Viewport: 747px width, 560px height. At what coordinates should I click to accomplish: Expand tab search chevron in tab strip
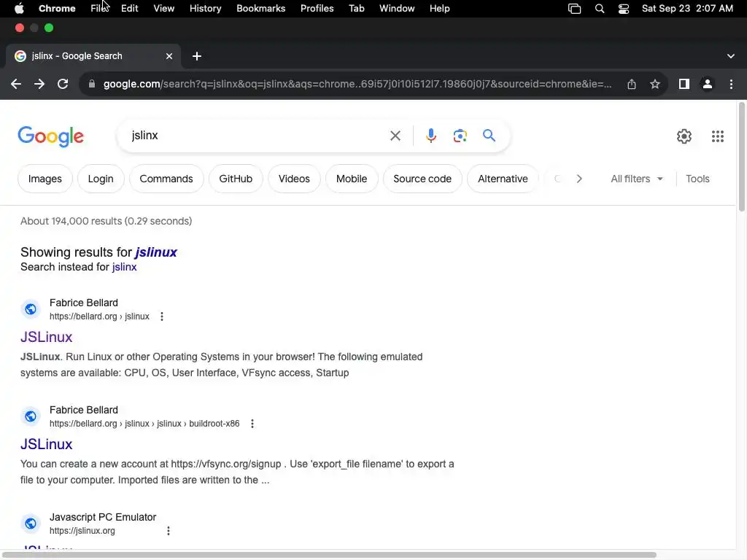731,56
